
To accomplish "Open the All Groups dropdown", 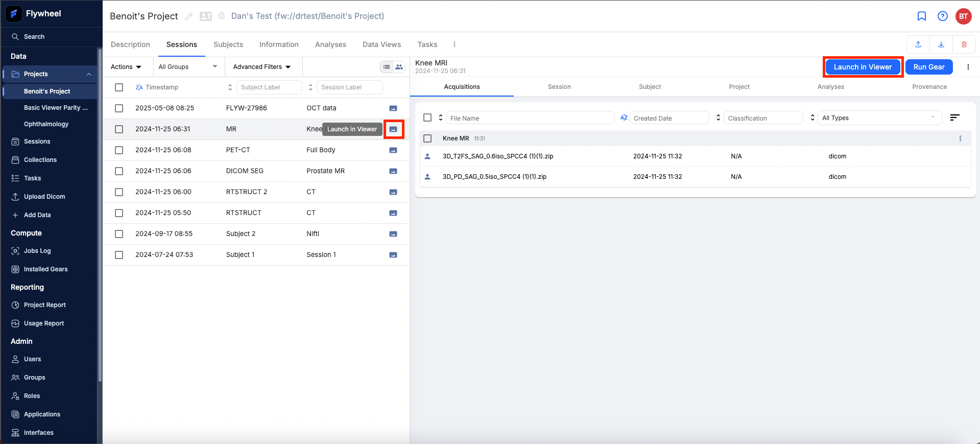I will [x=188, y=67].
